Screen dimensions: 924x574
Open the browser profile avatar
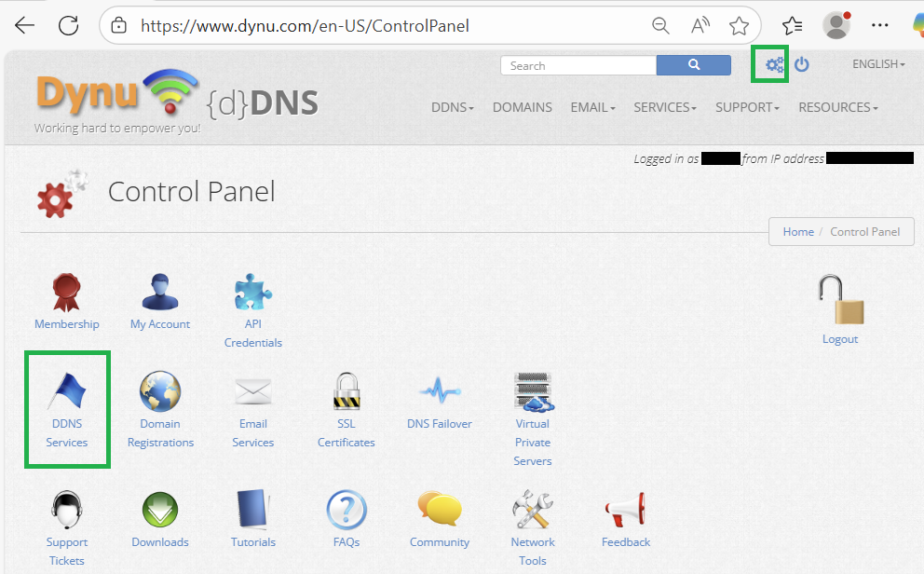pyautogui.click(x=836, y=25)
